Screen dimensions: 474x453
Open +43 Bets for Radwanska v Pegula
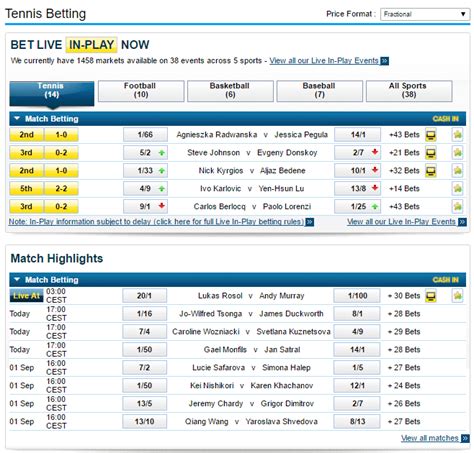404,135
